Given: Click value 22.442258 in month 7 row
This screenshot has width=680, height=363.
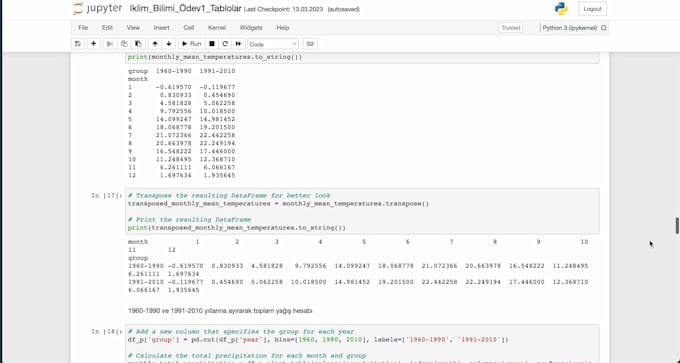Looking at the screenshot, I should (x=217, y=135).
